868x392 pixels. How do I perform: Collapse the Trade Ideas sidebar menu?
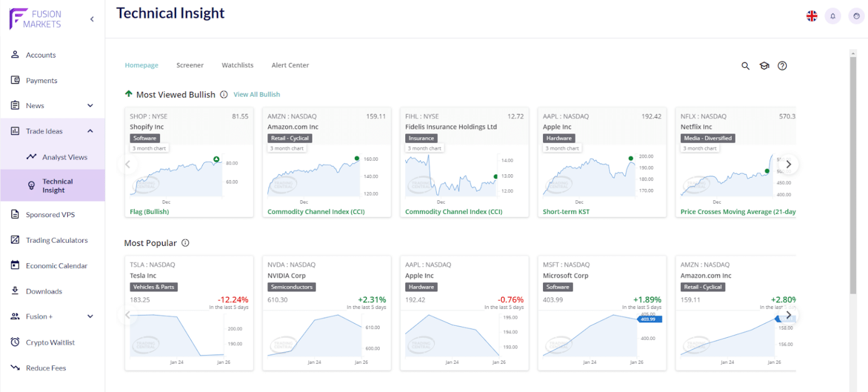pyautogui.click(x=90, y=131)
